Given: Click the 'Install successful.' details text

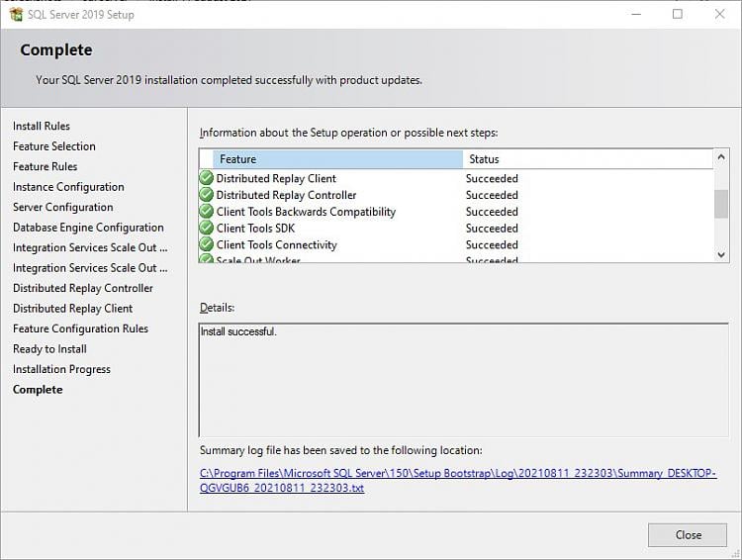Looking at the screenshot, I should [x=238, y=331].
